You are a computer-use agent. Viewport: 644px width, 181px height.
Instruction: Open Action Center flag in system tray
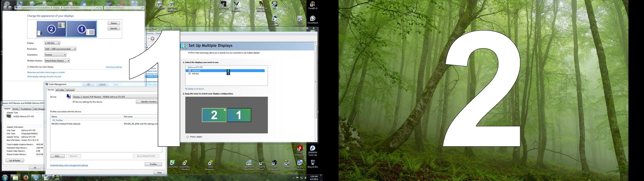297,178
